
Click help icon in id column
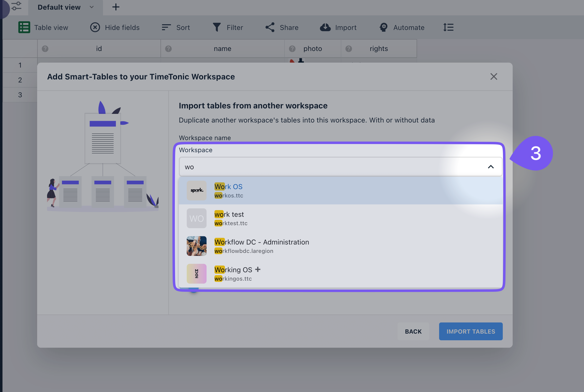coord(45,49)
